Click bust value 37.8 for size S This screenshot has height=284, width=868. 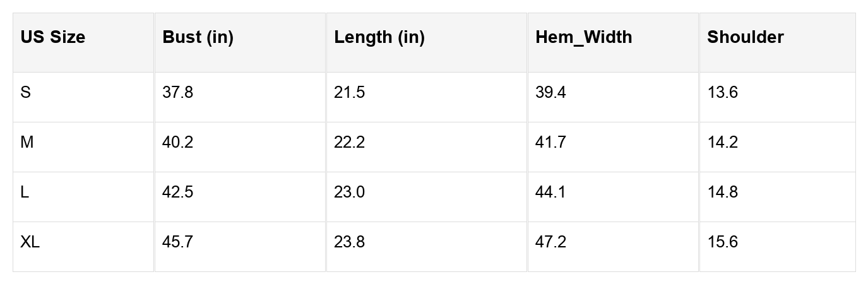177,93
